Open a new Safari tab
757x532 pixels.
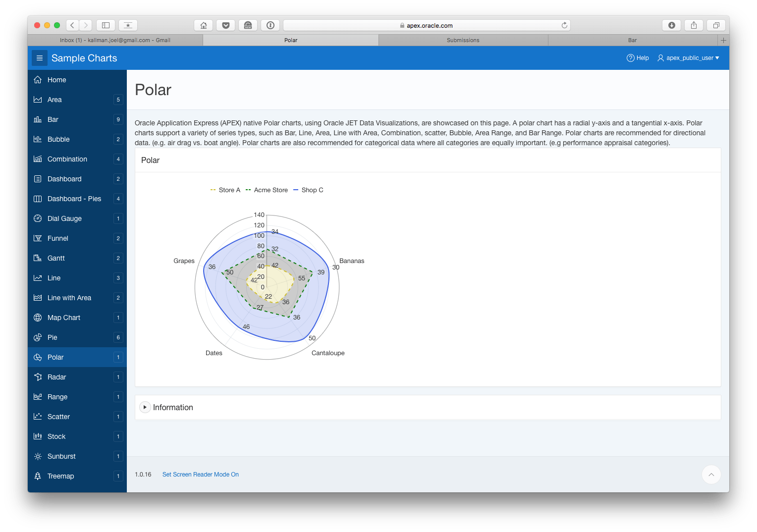click(723, 40)
